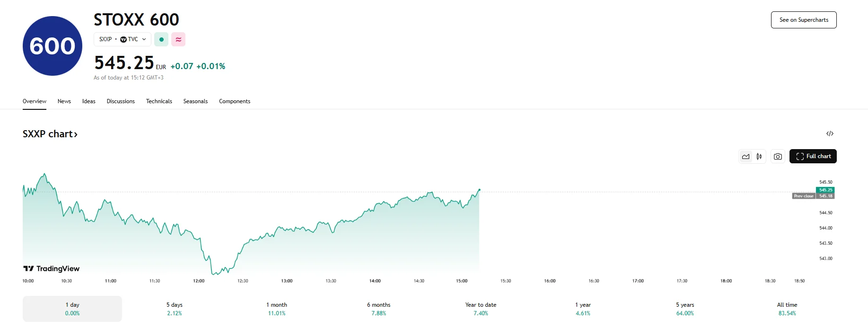This screenshot has width=868, height=329.
Task: Switch to the Technicals tab
Action: pos(159,101)
